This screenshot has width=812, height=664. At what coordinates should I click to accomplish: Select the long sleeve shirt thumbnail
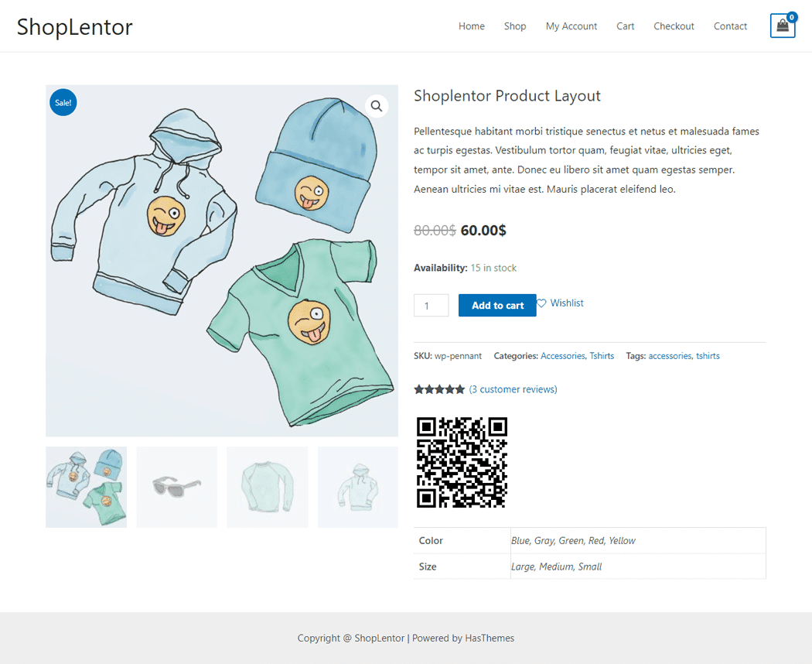(268, 488)
